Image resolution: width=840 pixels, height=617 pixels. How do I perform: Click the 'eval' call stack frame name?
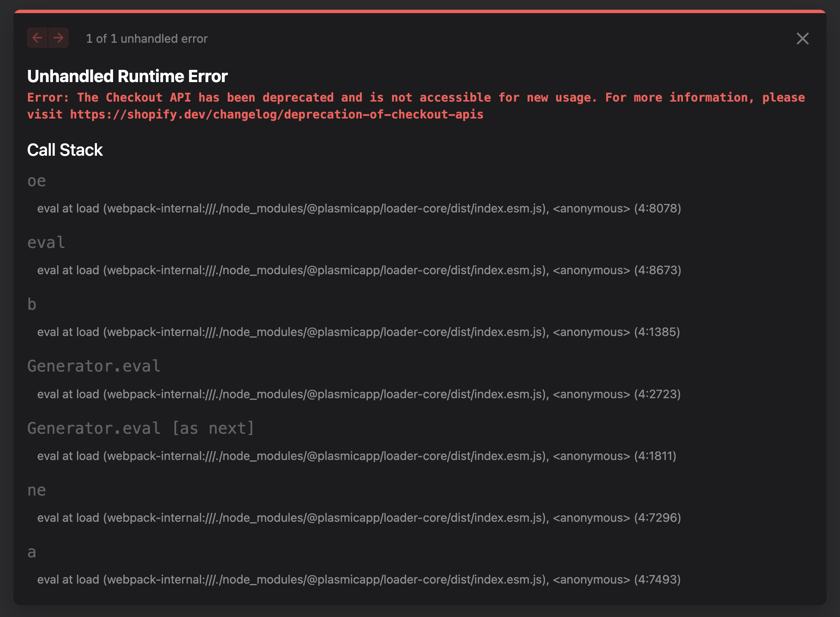(46, 243)
